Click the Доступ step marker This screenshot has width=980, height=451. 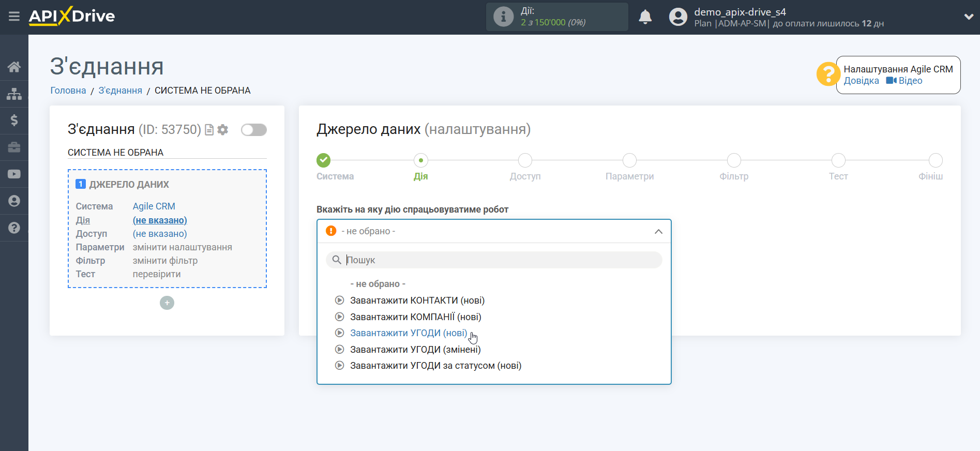click(525, 160)
